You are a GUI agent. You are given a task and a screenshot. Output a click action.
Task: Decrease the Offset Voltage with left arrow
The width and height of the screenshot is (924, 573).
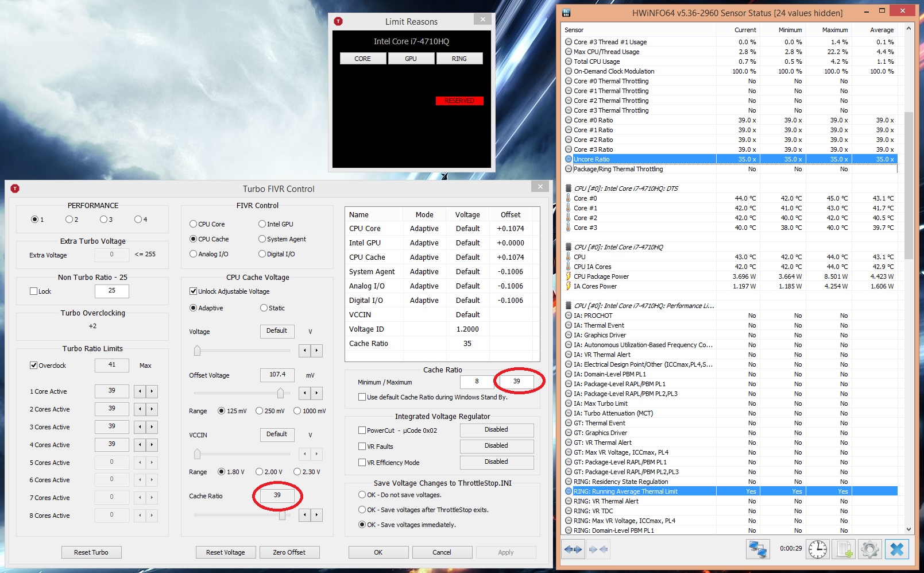[x=304, y=393]
